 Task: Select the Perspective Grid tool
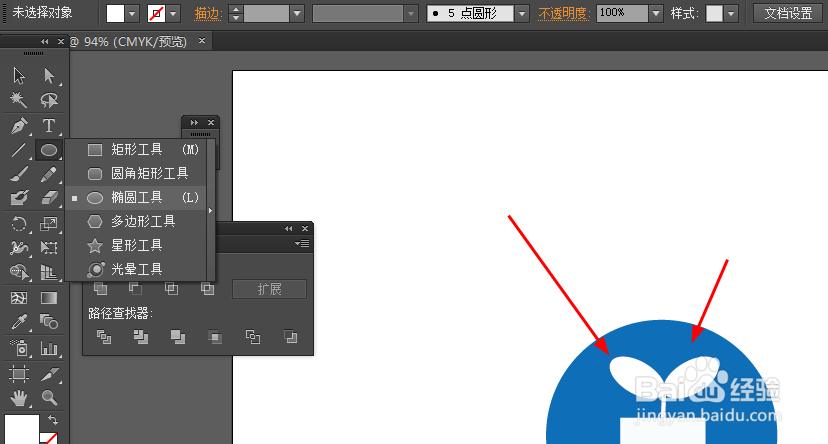49,272
